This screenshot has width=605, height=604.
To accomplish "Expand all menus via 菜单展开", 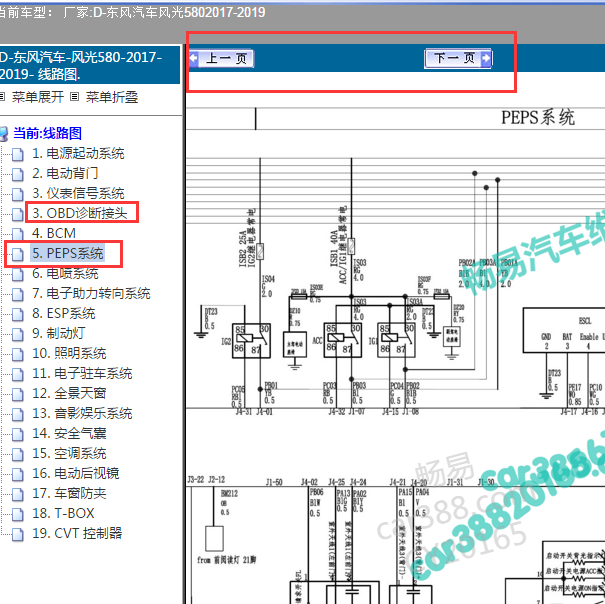I will click(38, 97).
